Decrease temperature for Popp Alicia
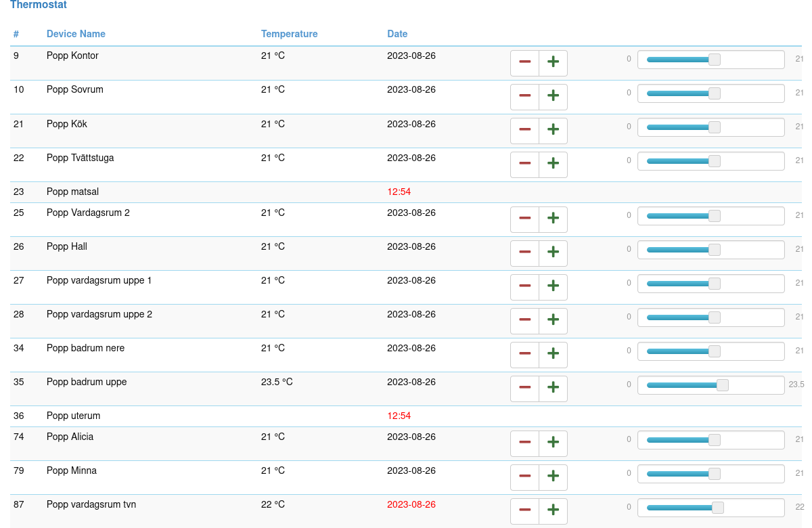This screenshot has width=812, height=528. coord(524,443)
